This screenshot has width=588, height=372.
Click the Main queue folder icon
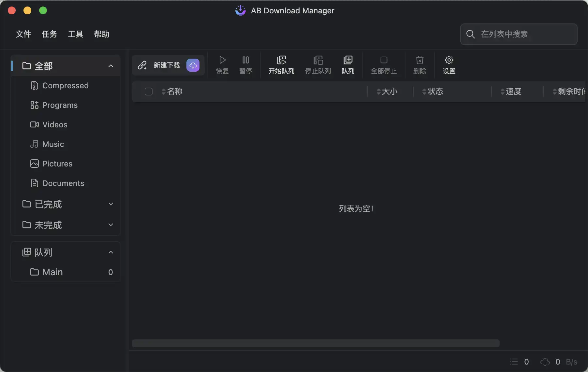pyautogui.click(x=34, y=272)
